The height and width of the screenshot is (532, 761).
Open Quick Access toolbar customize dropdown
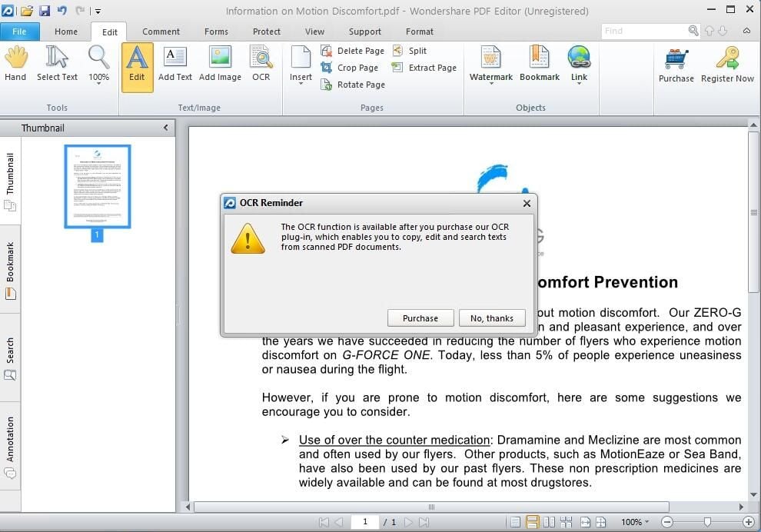(x=98, y=11)
